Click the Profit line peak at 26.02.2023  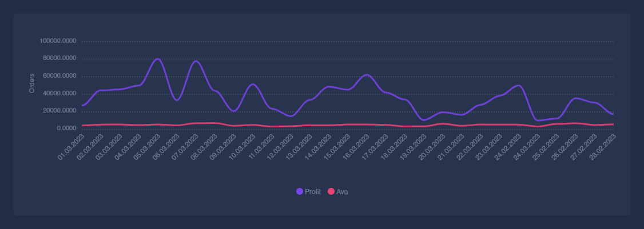[576, 98]
